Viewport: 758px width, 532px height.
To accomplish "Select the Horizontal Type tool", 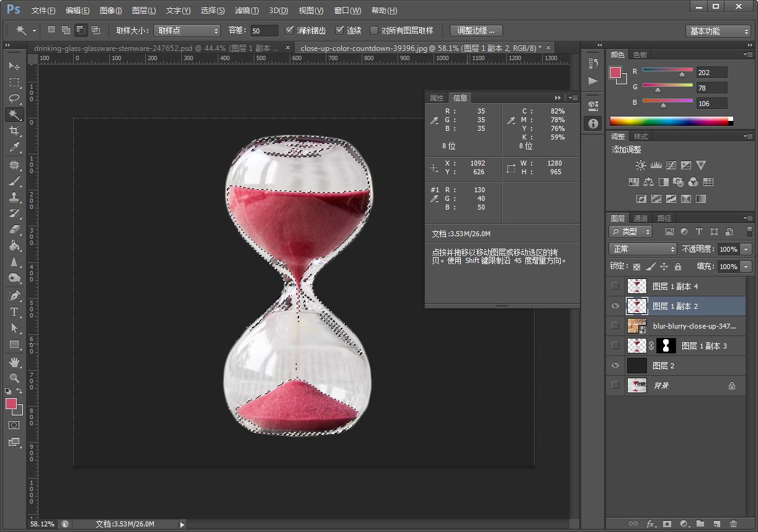I will click(x=14, y=312).
